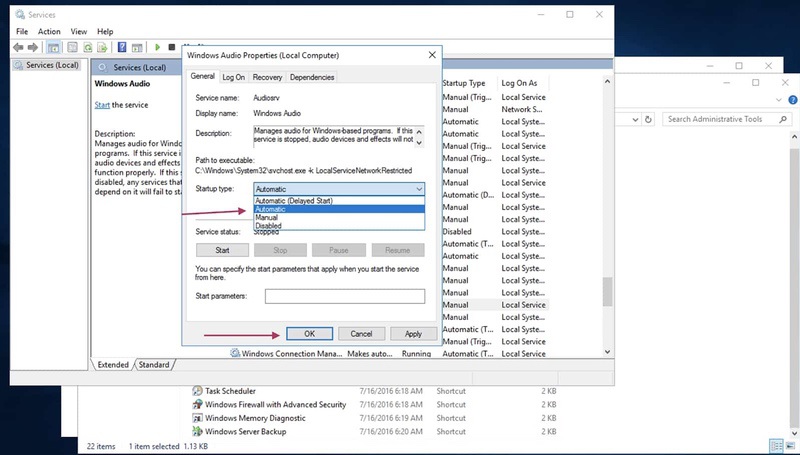Click the OK button
Screen dimensions: 800x455
click(x=310, y=334)
